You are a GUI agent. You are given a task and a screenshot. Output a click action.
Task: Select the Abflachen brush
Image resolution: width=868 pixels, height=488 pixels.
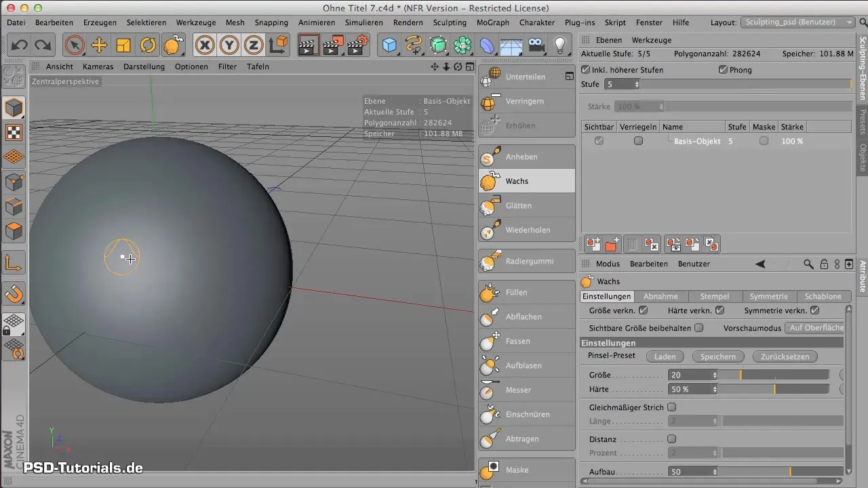(x=526, y=317)
